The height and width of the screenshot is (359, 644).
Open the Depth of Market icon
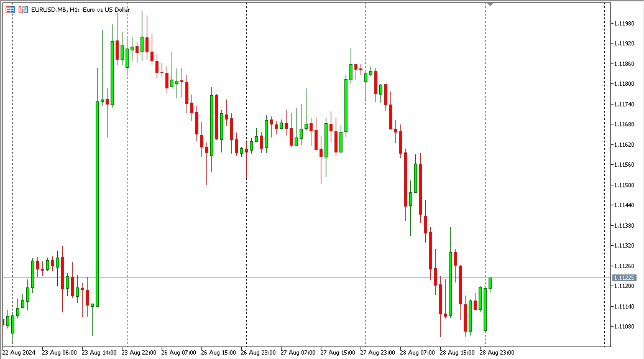[x=10, y=9]
